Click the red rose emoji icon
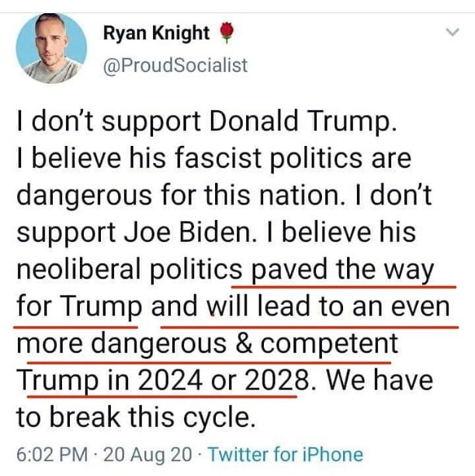The width and height of the screenshot is (475, 476). point(226,34)
